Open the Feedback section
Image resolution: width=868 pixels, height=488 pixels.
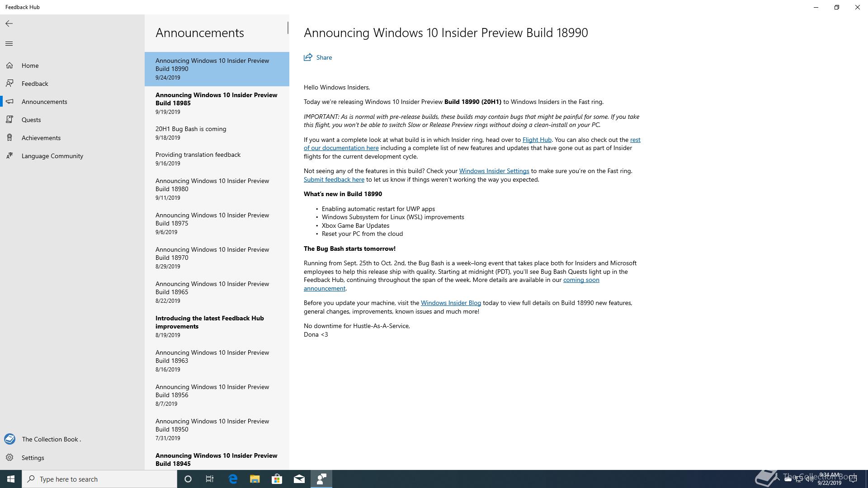coord(72,84)
